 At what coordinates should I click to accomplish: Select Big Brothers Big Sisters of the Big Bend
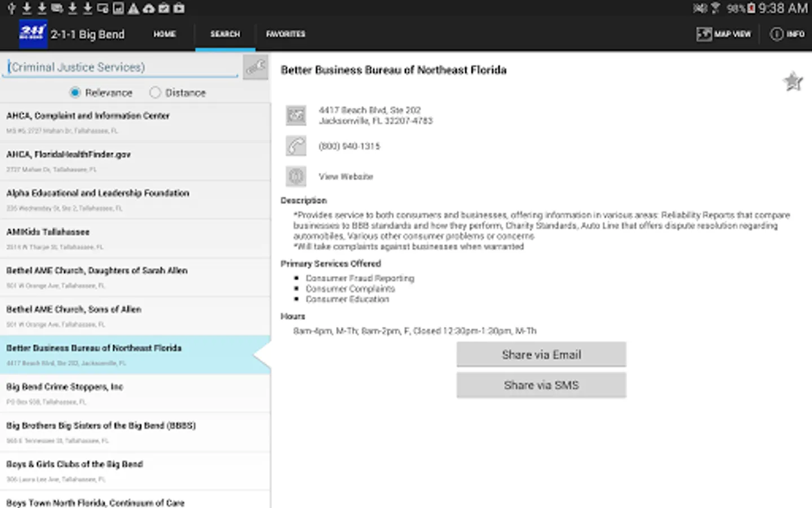click(135, 433)
